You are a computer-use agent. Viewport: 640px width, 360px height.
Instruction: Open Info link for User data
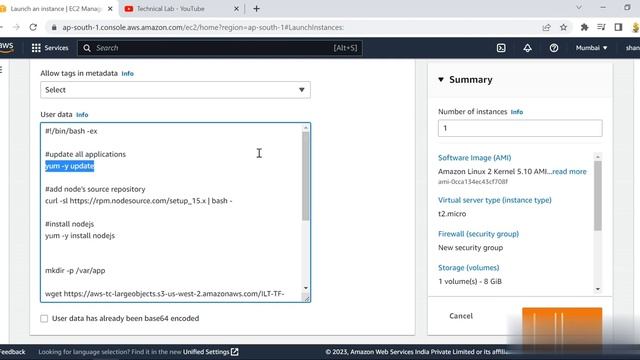[x=82, y=115]
